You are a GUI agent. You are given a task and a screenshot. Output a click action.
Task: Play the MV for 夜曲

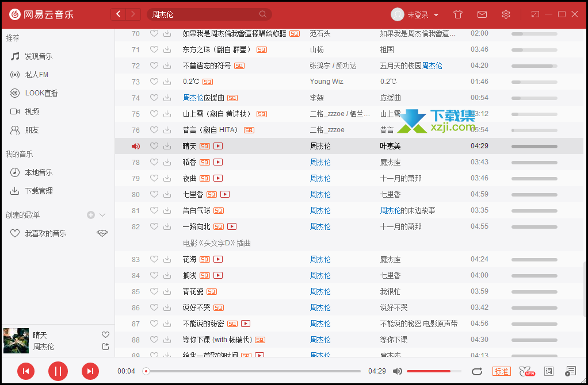point(218,178)
